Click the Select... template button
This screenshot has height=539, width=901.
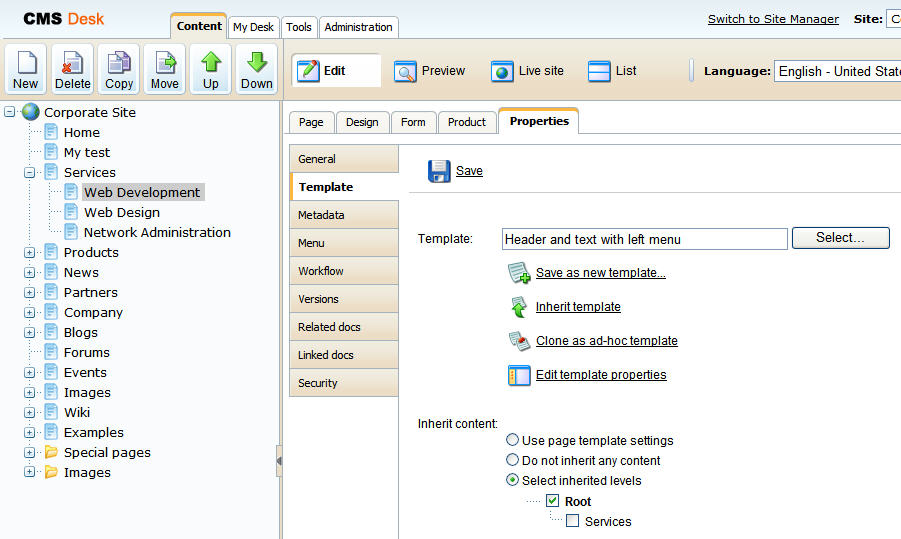841,238
